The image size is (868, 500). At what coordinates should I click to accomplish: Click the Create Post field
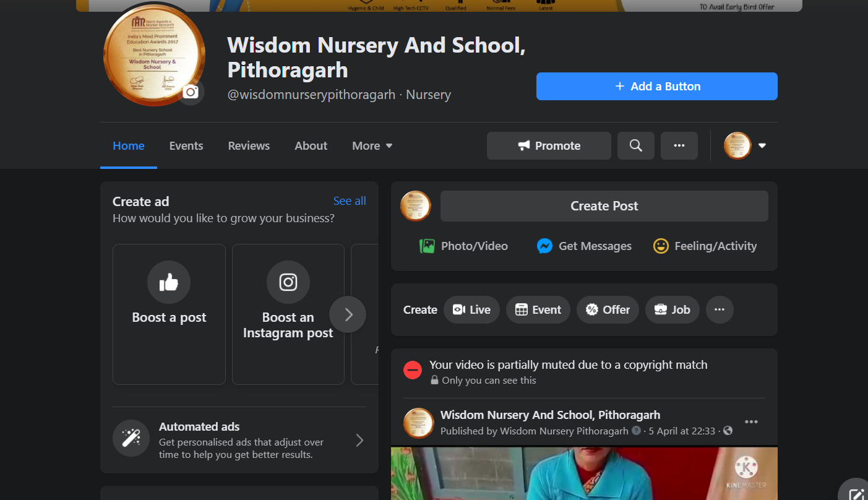pos(604,206)
